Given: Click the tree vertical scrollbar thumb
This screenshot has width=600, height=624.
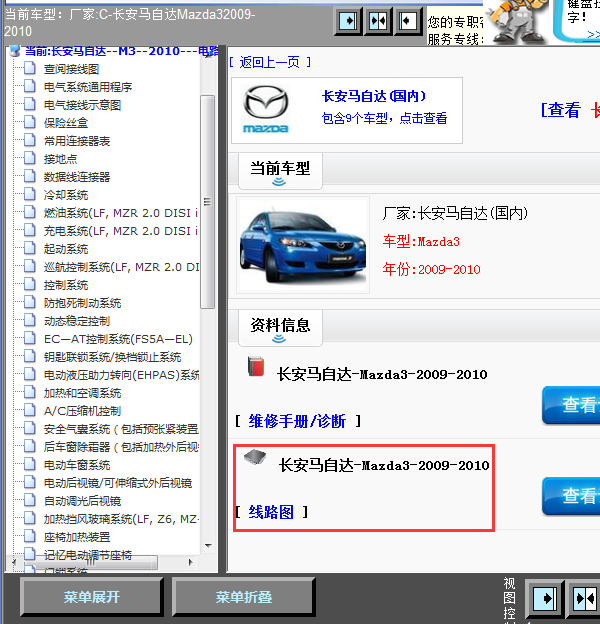Looking at the screenshot, I should tap(207, 202).
